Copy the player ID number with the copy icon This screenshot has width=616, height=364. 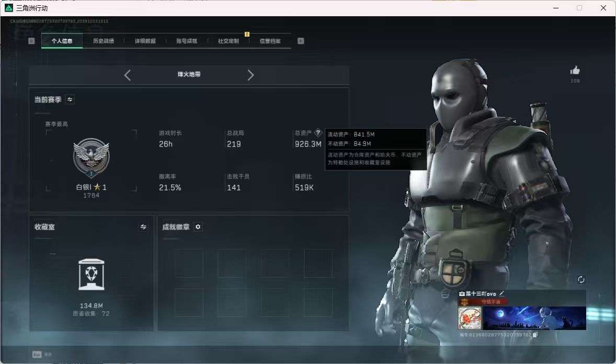534,335
